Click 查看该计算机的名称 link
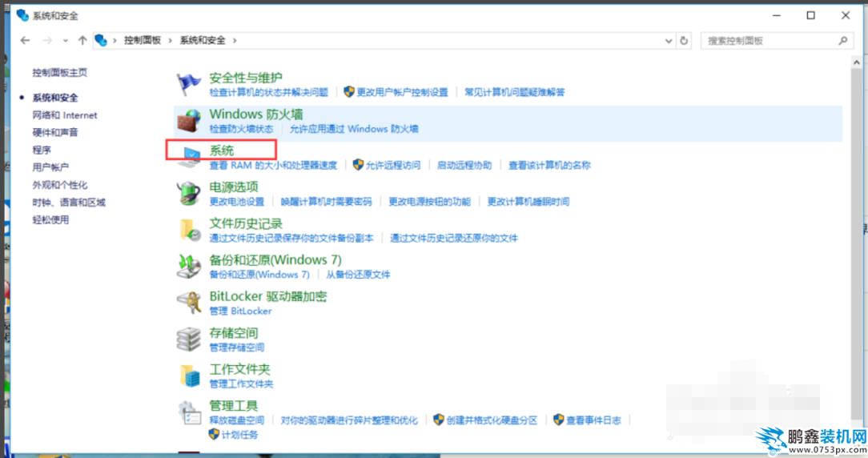The height and width of the screenshot is (458, 868). [x=549, y=166]
